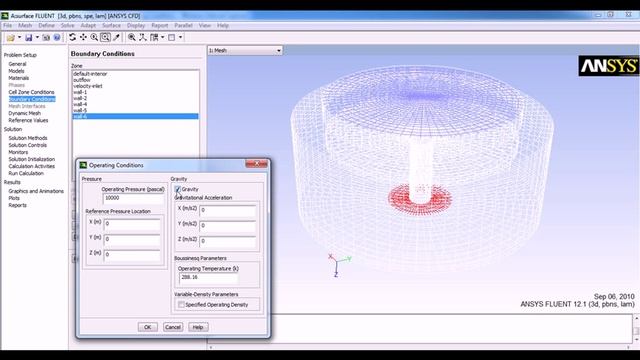The height and width of the screenshot is (360, 640).
Task: Select the Zoom to Area box tool
Action: (105, 37)
